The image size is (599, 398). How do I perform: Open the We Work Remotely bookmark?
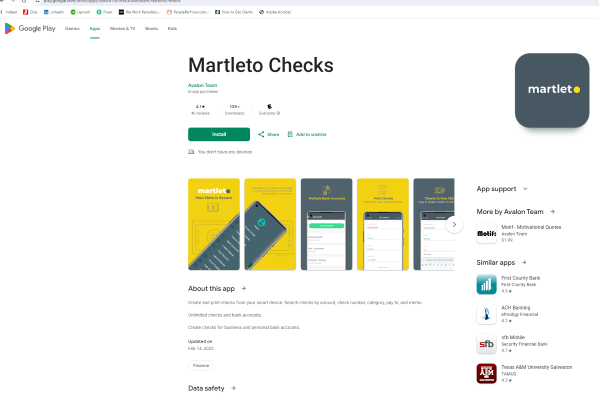pos(139,12)
